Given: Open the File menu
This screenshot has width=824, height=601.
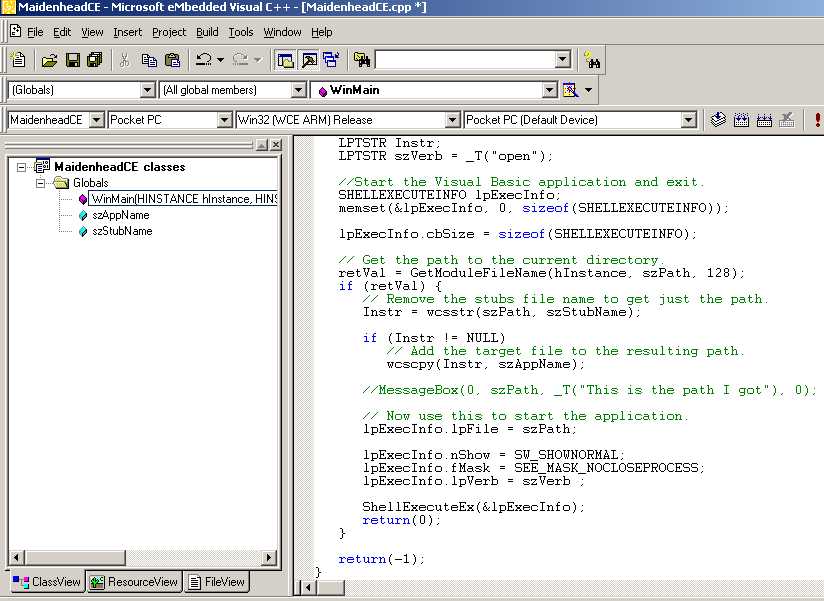Looking at the screenshot, I should (x=35, y=32).
